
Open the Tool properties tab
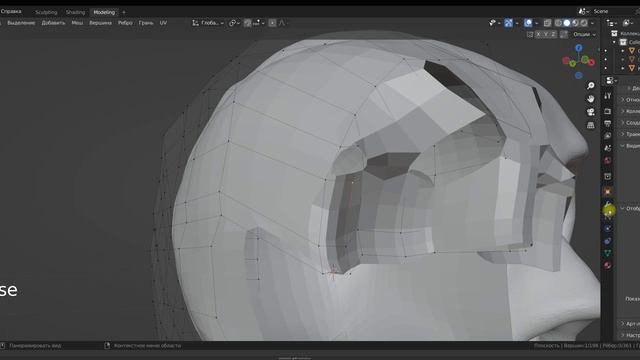click(608, 96)
